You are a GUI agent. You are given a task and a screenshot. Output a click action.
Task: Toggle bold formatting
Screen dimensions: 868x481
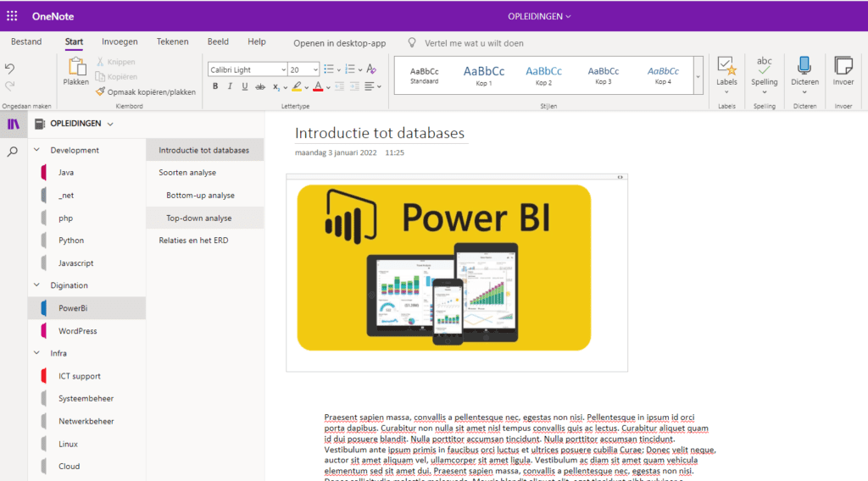tap(215, 86)
